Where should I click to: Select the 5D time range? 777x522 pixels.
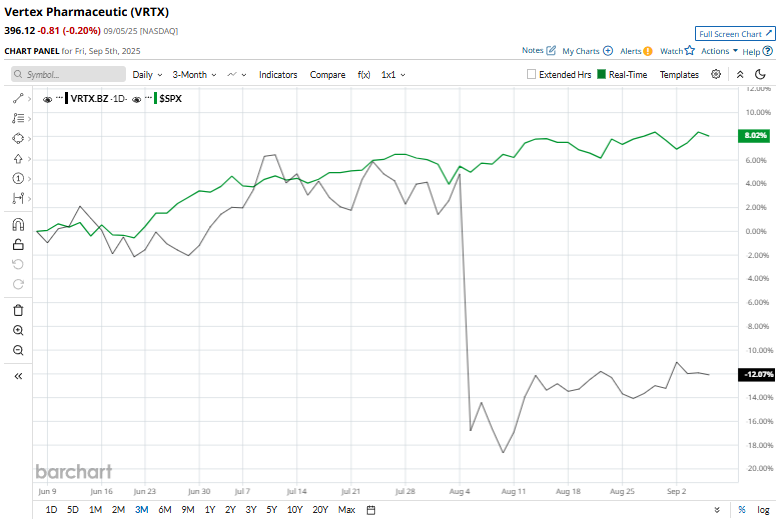pos(73,510)
